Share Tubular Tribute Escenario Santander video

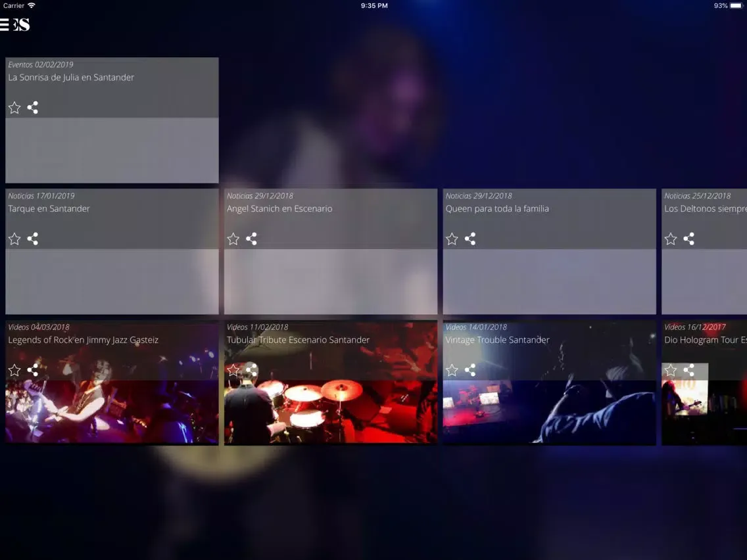[251, 370]
